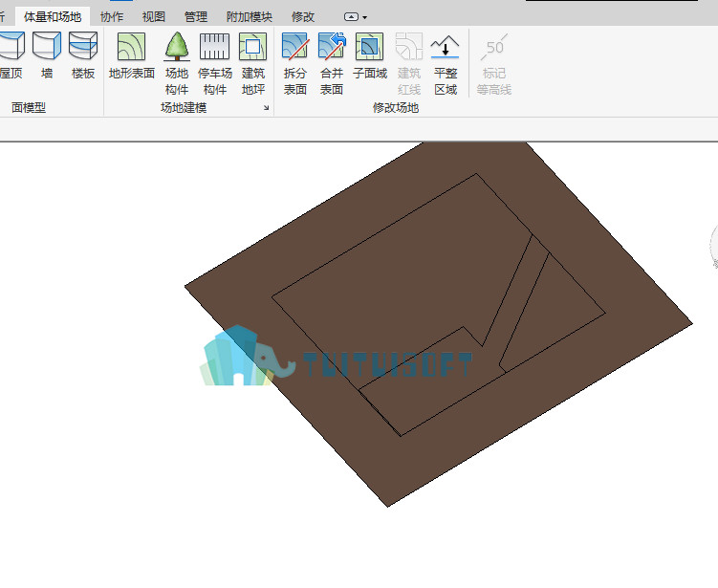This screenshot has height=588, width=718.
Task: Open the 附加模块 tab
Action: click(250, 17)
